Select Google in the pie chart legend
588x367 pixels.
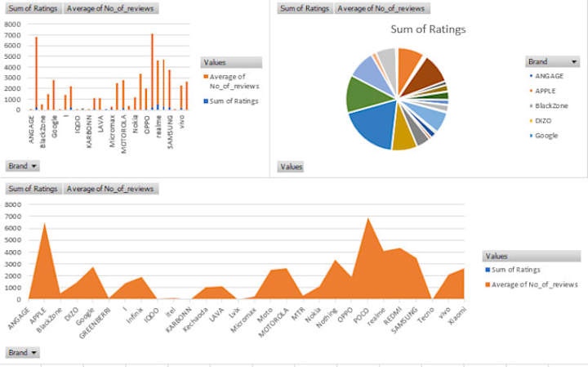click(546, 136)
